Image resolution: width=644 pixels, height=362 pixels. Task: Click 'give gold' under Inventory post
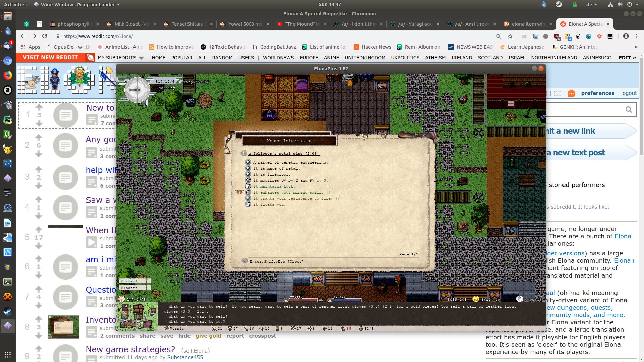tap(208, 336)
